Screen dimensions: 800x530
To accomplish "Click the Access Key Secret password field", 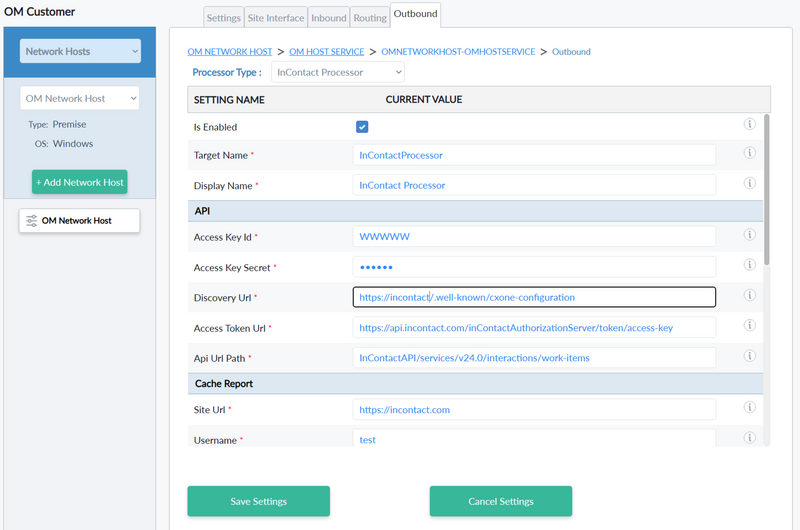I will point(534,267).
